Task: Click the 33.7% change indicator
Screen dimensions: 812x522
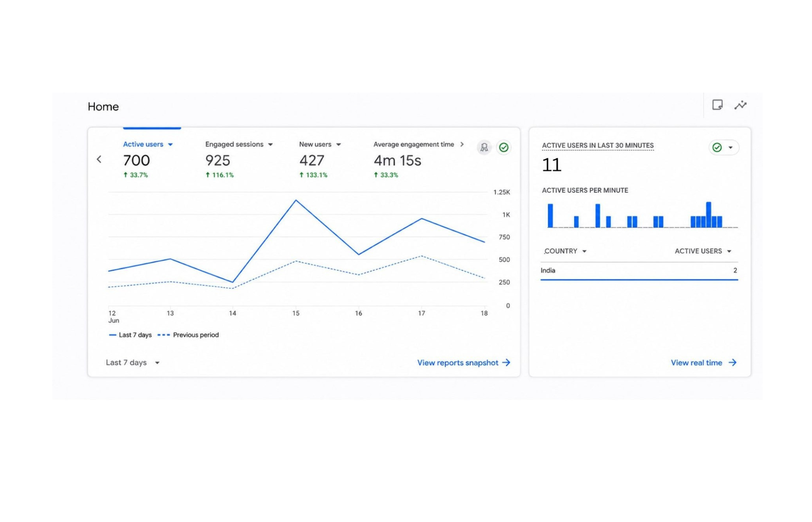Action: point(136,175)
